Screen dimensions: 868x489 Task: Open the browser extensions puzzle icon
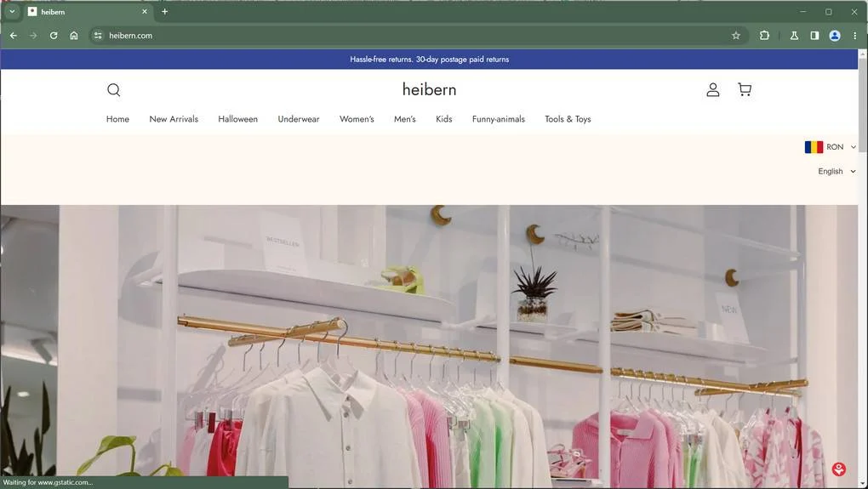pos(764,36)
